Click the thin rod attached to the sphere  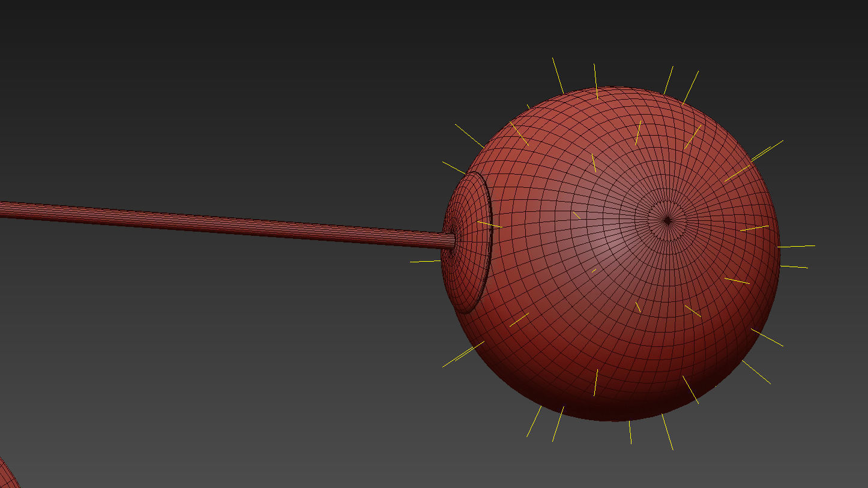click(227, 224)
